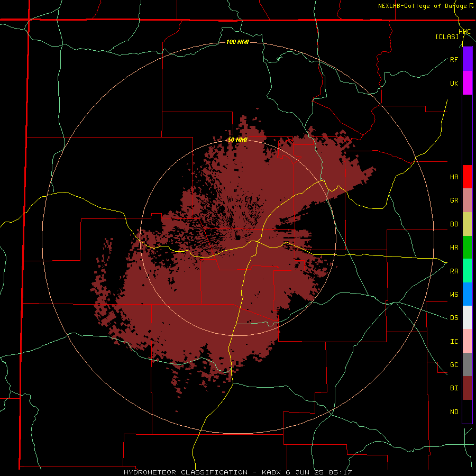The width and height of the screenshot is (476, 476).
Task: Click the UK legend label
Action: 454,83
